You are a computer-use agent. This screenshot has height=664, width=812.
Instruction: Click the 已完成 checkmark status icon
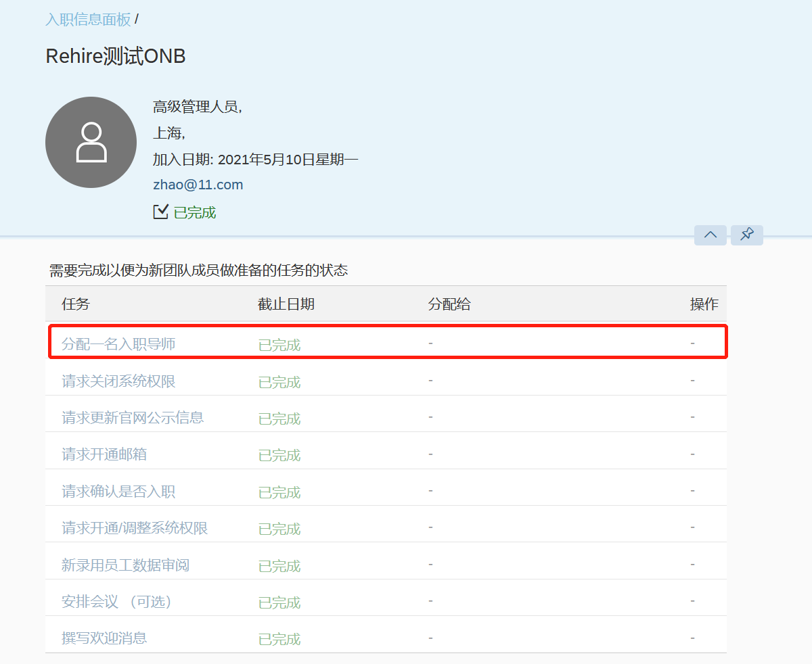(x=160, y=212)
